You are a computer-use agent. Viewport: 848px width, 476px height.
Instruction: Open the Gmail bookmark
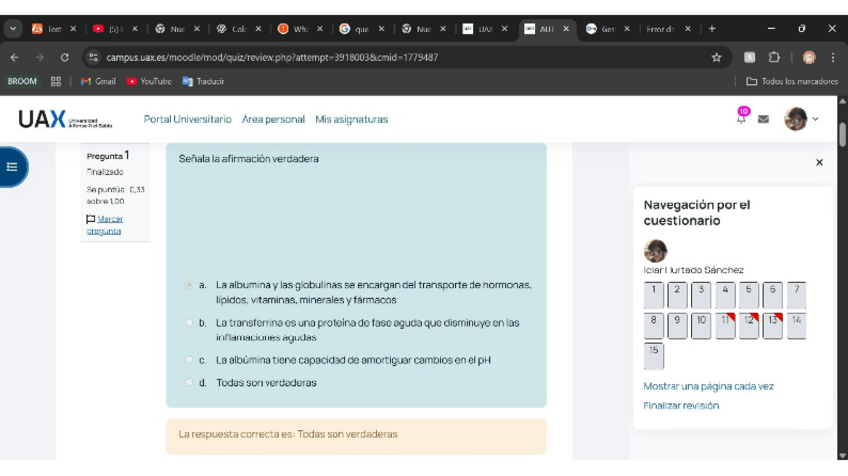coord(98,81)
